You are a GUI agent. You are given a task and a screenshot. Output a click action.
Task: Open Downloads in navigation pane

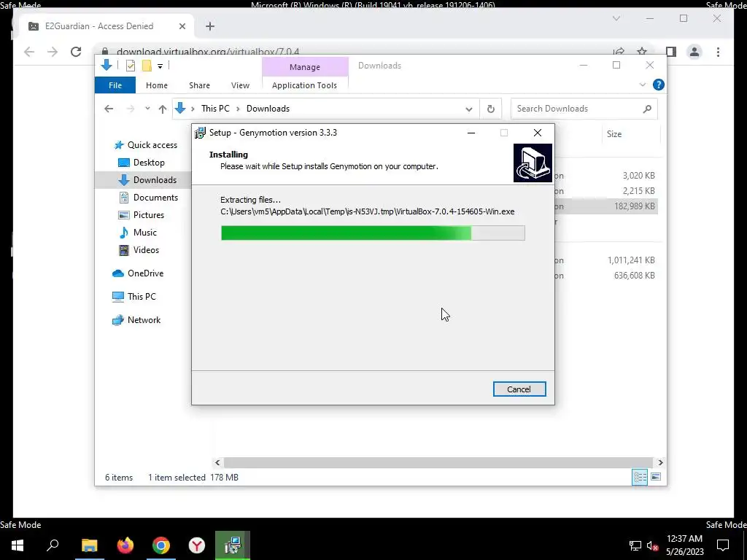tap(155, 180)
